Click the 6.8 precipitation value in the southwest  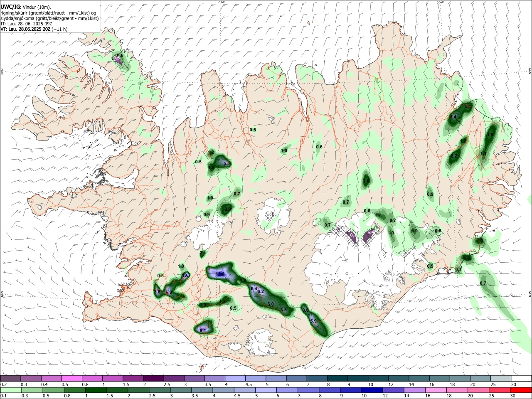(x=169, y=292)
